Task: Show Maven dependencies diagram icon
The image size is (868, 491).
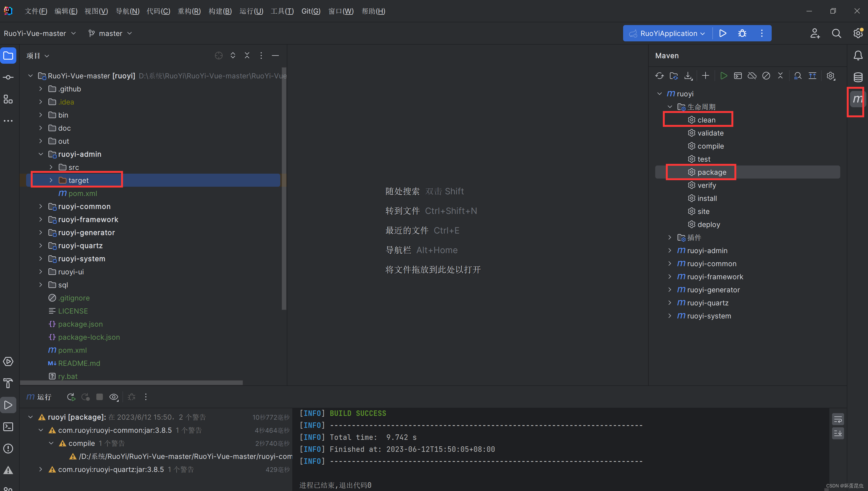Action: click(x=798, y=76)
